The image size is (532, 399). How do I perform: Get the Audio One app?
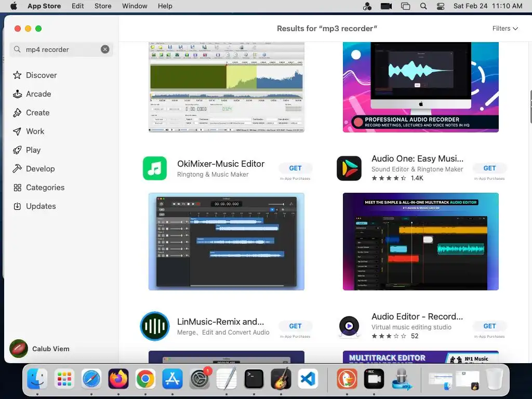click(x=489, y=168)
